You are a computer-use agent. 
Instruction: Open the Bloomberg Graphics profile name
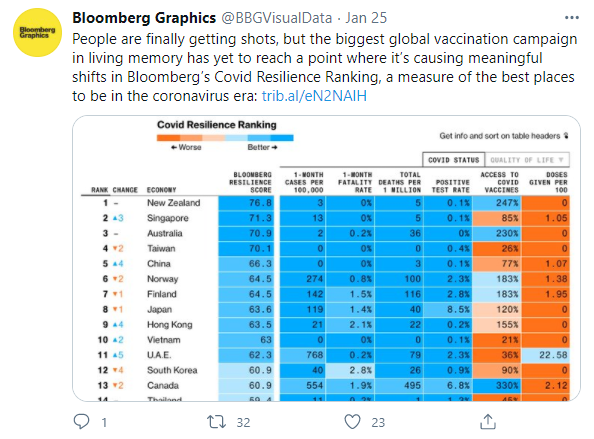point(144,18)
